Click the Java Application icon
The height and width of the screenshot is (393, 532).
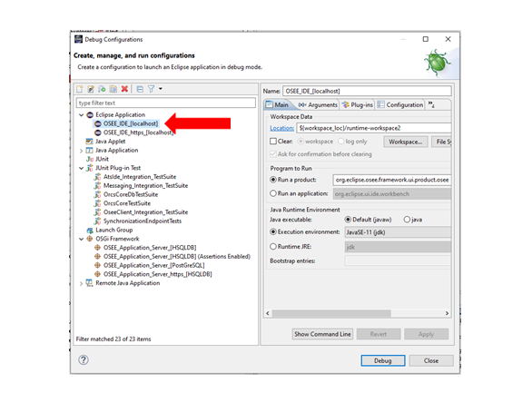coord(90,151)
